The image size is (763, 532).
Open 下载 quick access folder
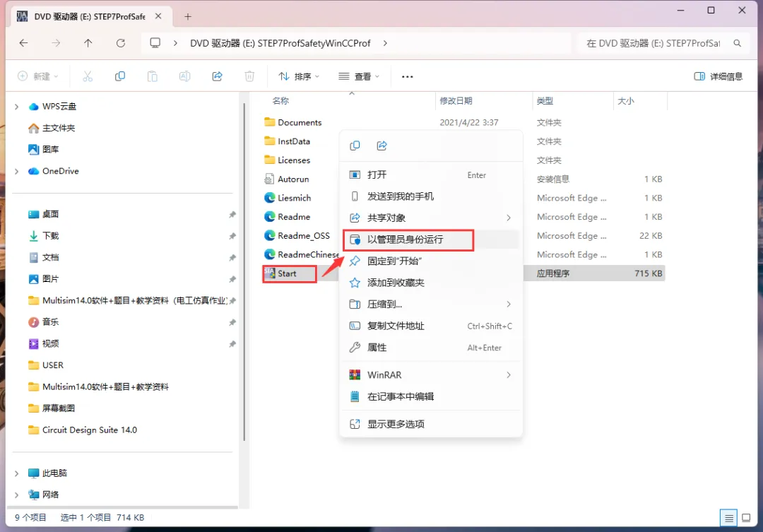tap(43, 235)
